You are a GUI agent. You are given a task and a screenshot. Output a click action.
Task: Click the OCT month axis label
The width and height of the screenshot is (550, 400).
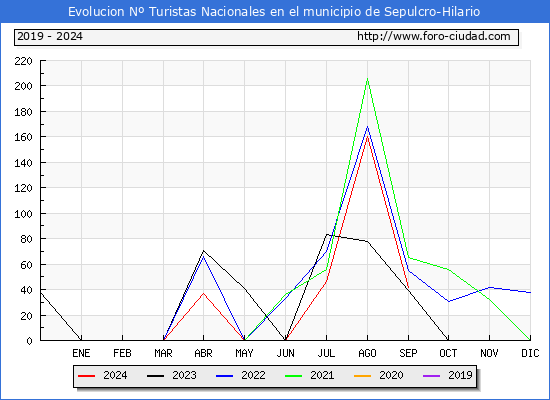448,353
